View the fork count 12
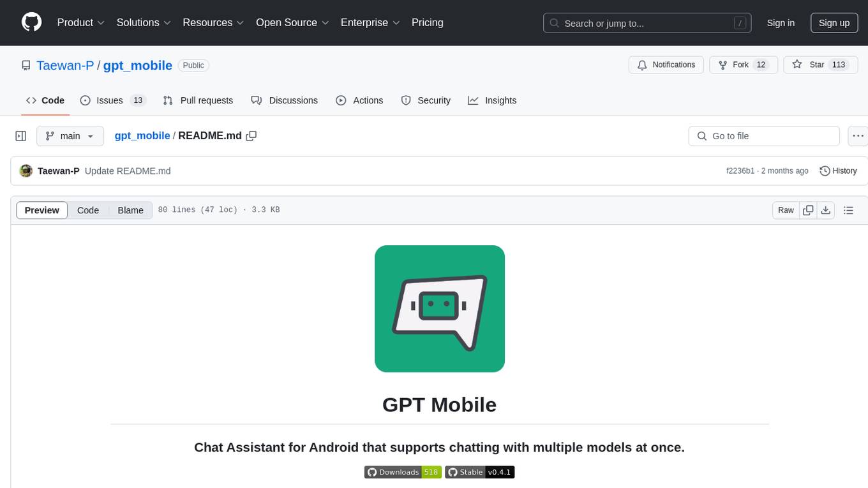 (760, 65)
